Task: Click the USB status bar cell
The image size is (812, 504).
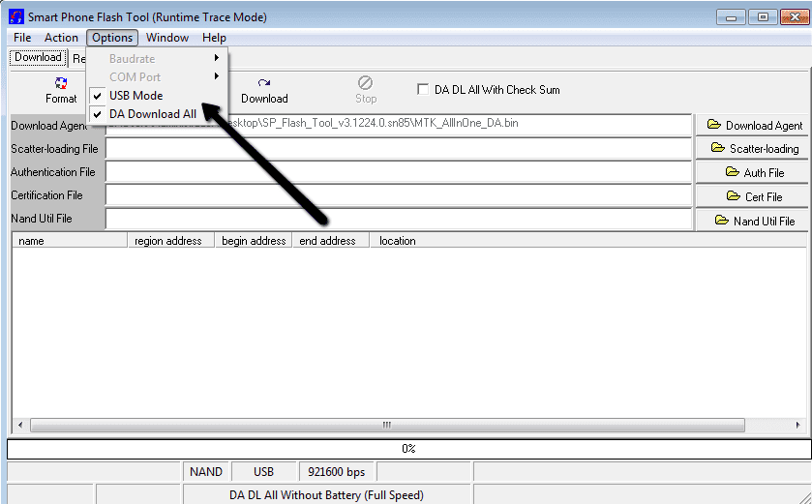Action: [x=263, y=472]
